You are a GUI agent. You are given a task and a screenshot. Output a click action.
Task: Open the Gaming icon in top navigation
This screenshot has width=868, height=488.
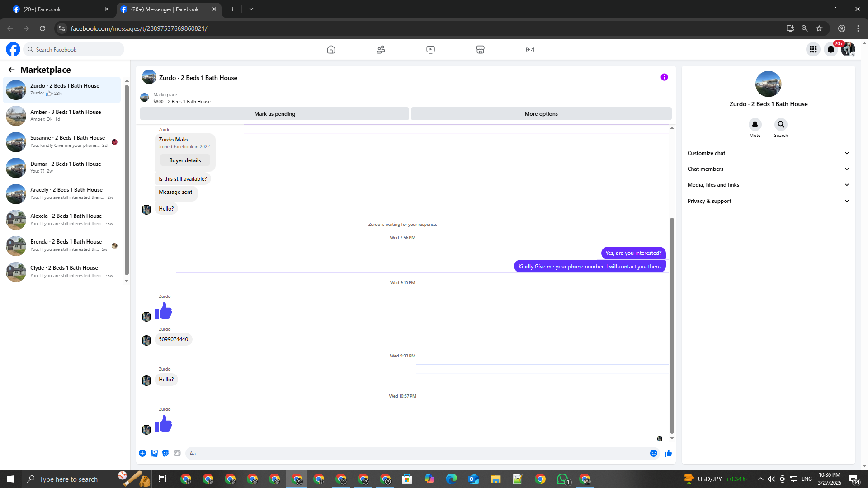(530, 50)
